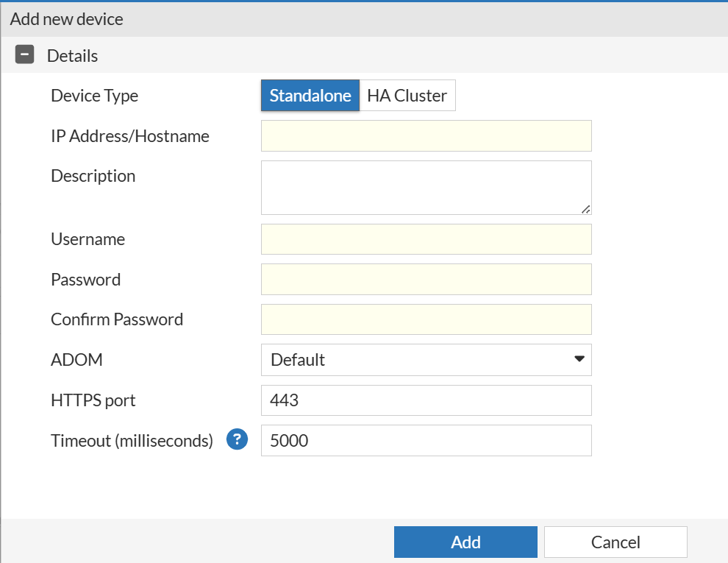Click the 'Default' text in the ADOM box
The height and width of the screenshot is (563, 728).
click(x=298, y=360)
